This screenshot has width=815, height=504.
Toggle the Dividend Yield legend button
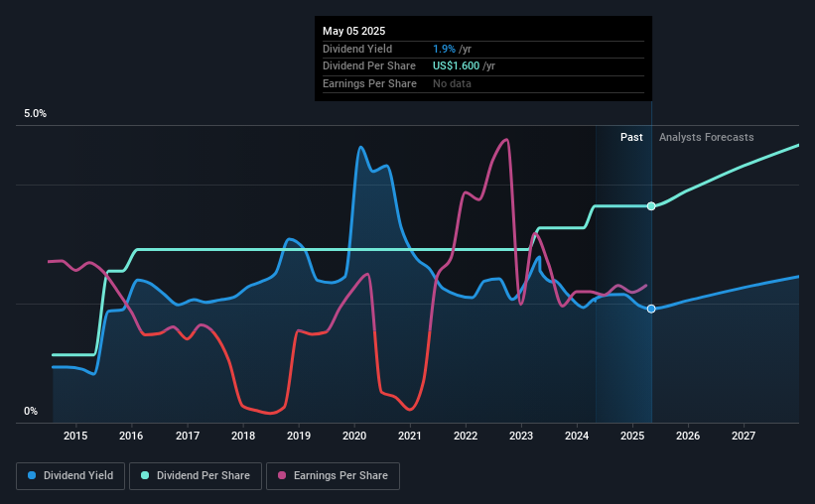pos(70,476)
